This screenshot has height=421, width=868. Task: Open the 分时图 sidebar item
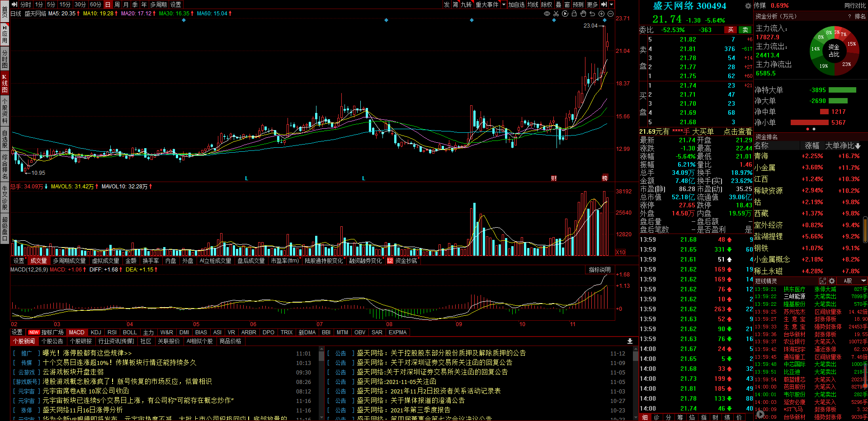click(x=5, y=60)
